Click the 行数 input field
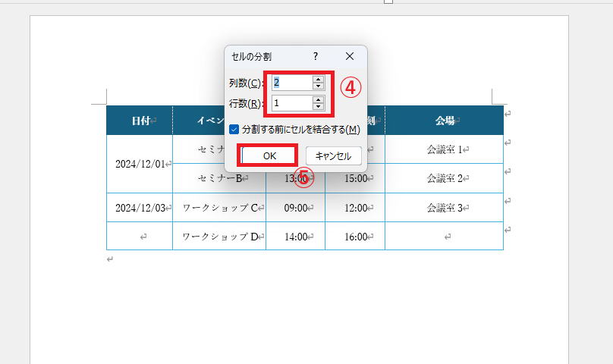The height and width of the screenshot is (364, 613). pos(292,103)
